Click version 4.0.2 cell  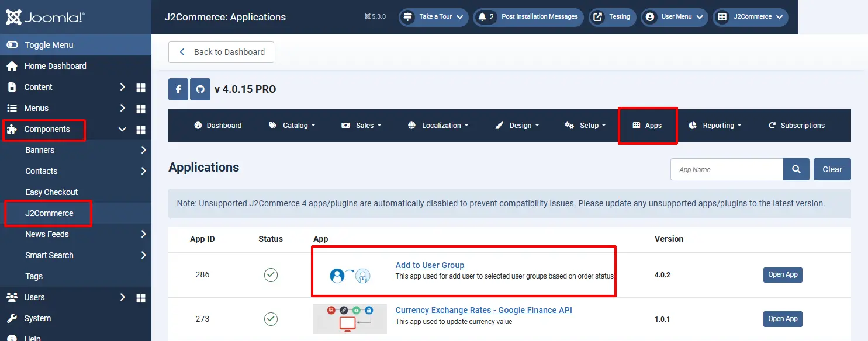662,274
